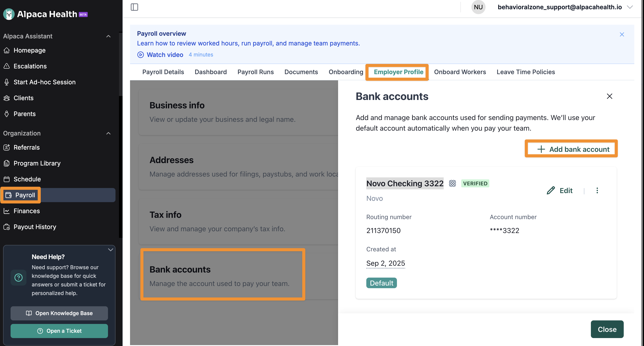Screen dimensions: 644x346
Task: Click the Watch video play icon
Action: pyautogui.click(x=140, y=55)
